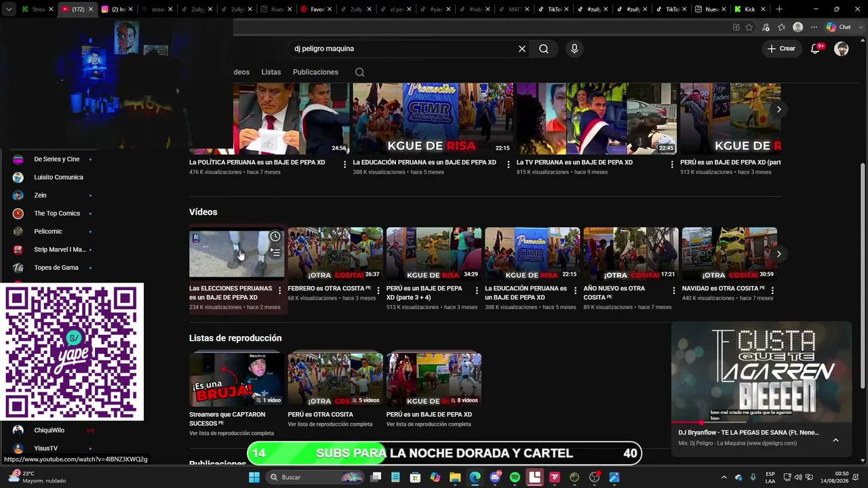Open the mini player video TE LA PEGAS DE SANA
868x488 pixels.
pos(762,371)
